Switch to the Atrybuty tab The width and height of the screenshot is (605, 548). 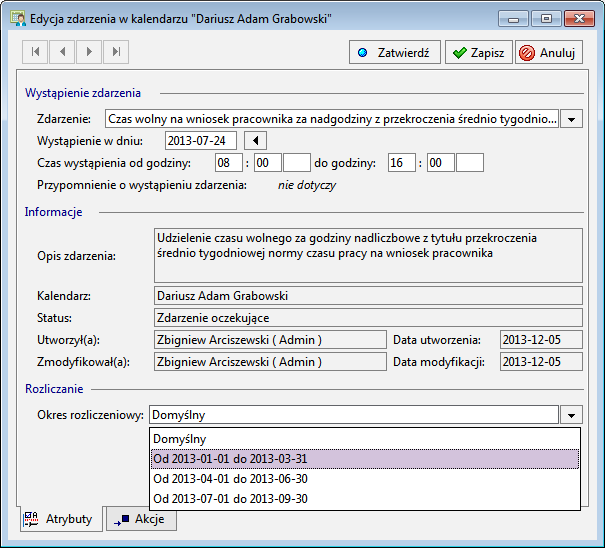[60, 519]
